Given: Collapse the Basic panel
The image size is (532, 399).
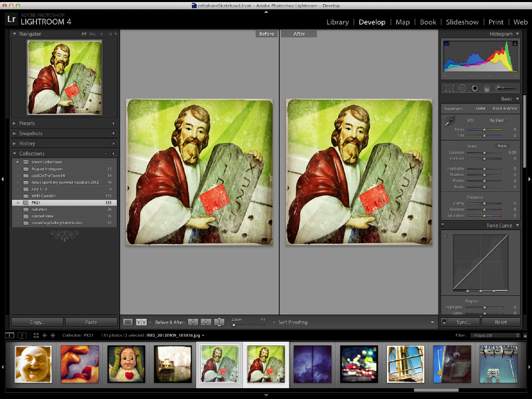Looking at the screenshot, I should point(517,99).
